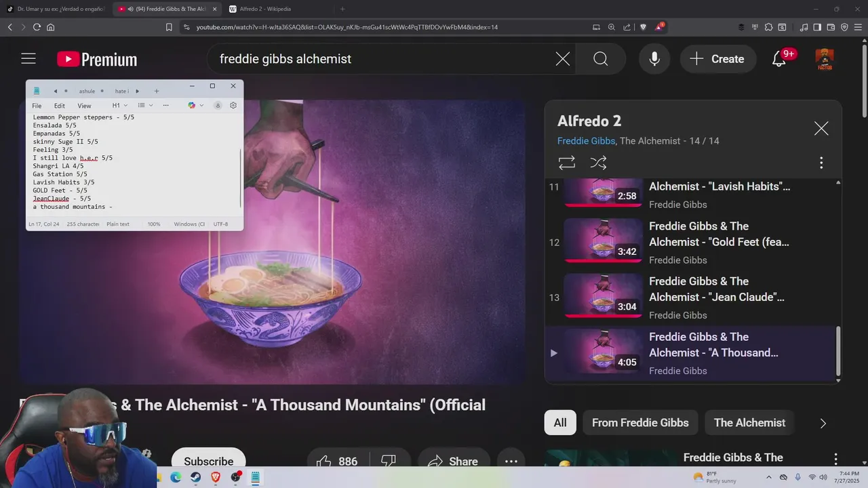Go to the YouTube Premium home logo
This screenshot has width=868, height=488.
97,59
